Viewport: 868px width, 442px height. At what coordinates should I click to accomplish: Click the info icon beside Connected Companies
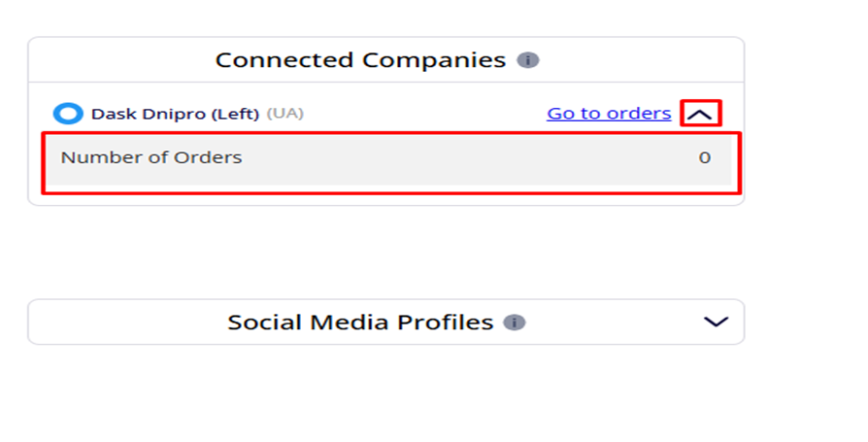[528, 60]
